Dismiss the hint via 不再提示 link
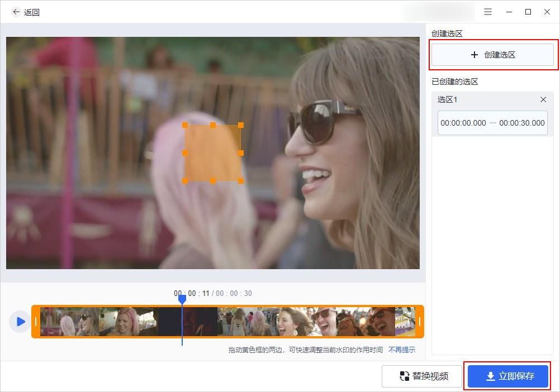 click(x=402, y=350)
